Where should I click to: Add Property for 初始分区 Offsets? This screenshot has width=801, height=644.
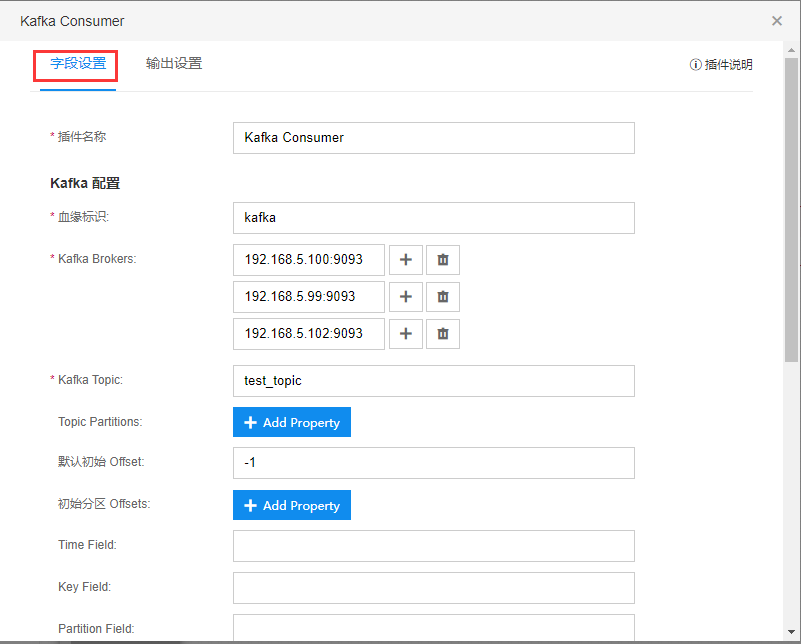pyautogui.click(x=292, y=505)
